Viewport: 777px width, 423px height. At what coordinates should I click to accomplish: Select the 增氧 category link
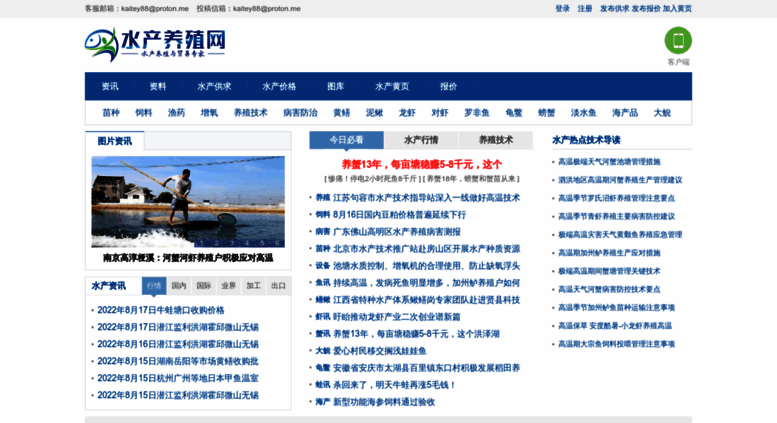click(209, 113)
